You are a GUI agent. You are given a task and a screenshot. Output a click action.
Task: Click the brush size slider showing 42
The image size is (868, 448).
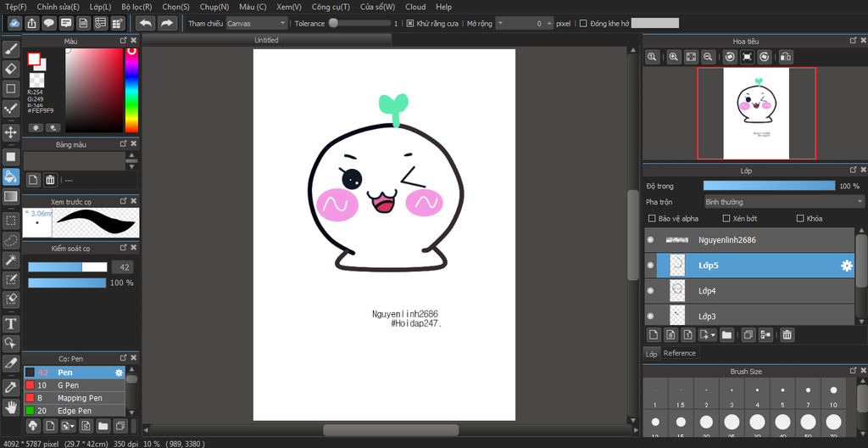pyautogui.click(x=68, y=267)
